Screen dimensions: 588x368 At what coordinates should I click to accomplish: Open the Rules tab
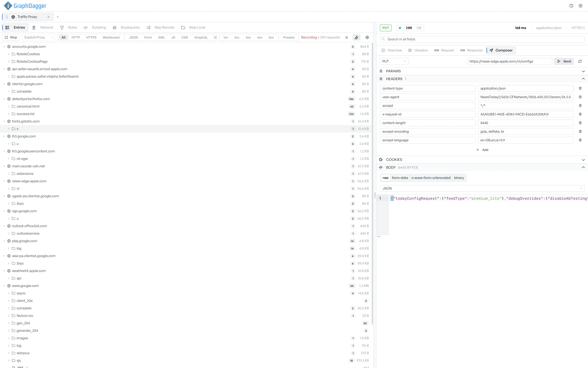[x=68, y=27]
